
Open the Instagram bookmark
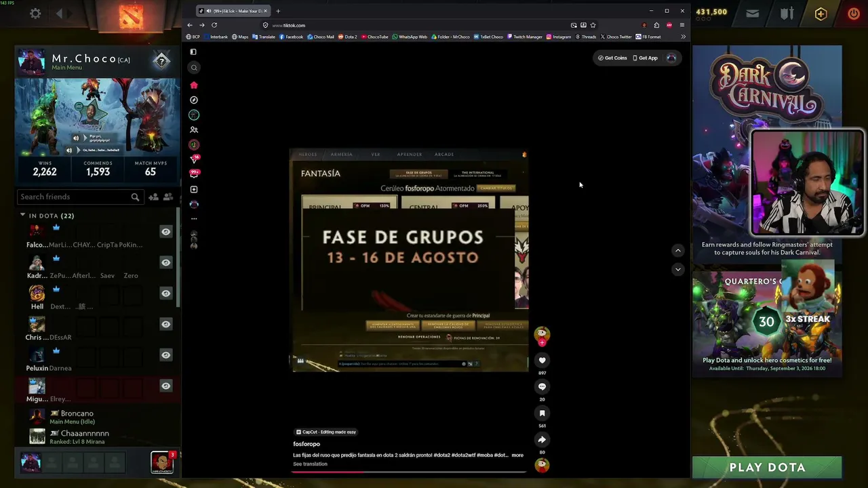pos(559,37)
